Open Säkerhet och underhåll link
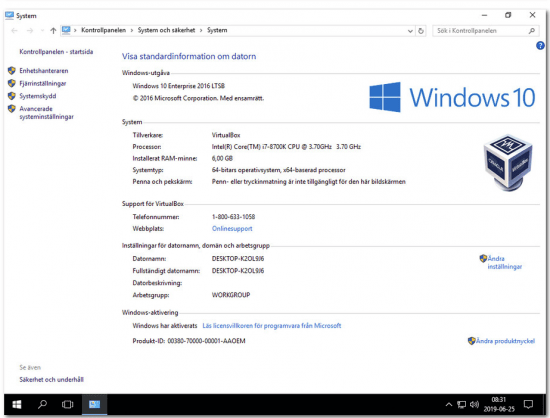Viewport: 550px width, 418px height. 52,379
